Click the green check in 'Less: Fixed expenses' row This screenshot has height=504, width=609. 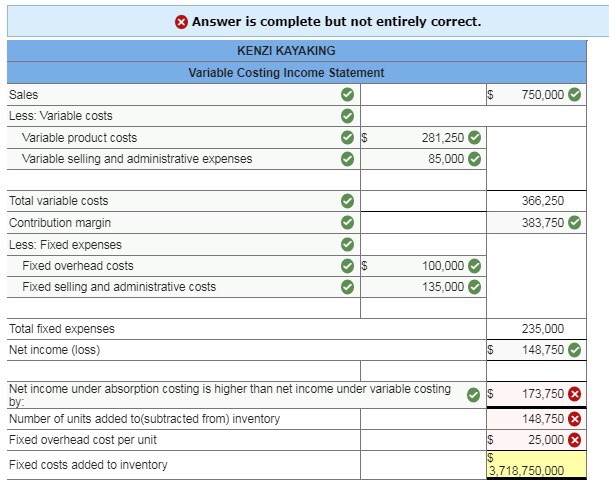[x=347, y=245]
